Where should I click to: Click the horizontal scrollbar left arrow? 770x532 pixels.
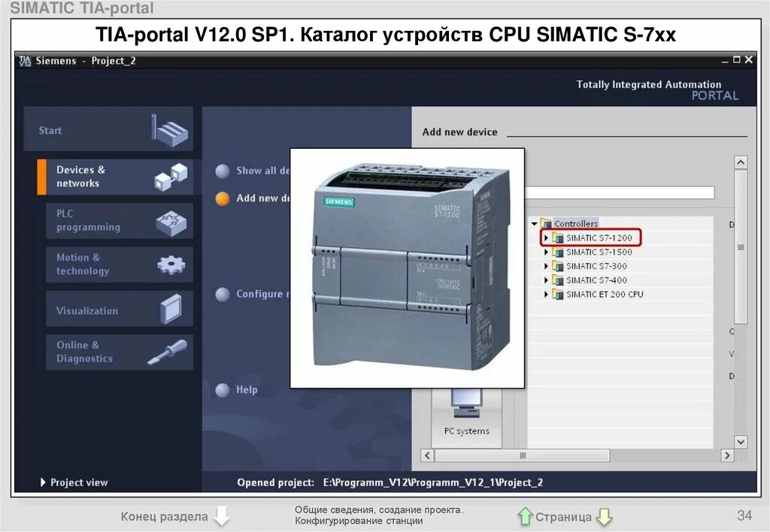pyautogui.click(x=427, y=455)
